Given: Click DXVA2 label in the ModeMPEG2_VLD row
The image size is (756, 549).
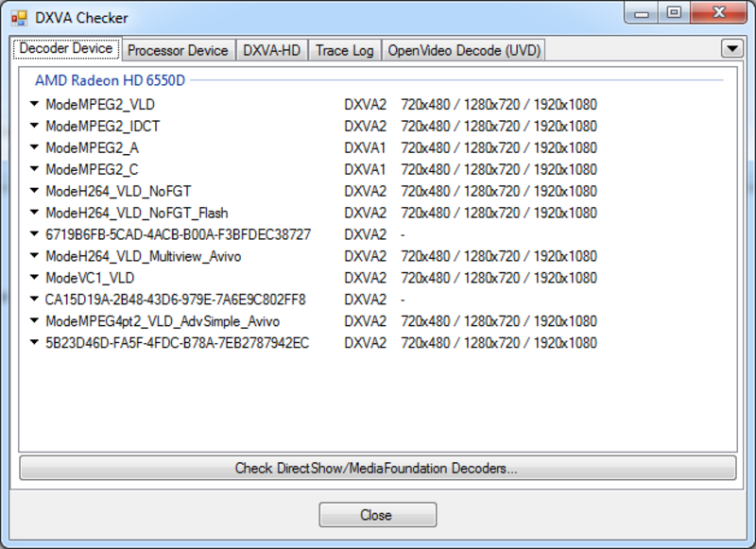Looking at the screenshot, I should (365, 105).
